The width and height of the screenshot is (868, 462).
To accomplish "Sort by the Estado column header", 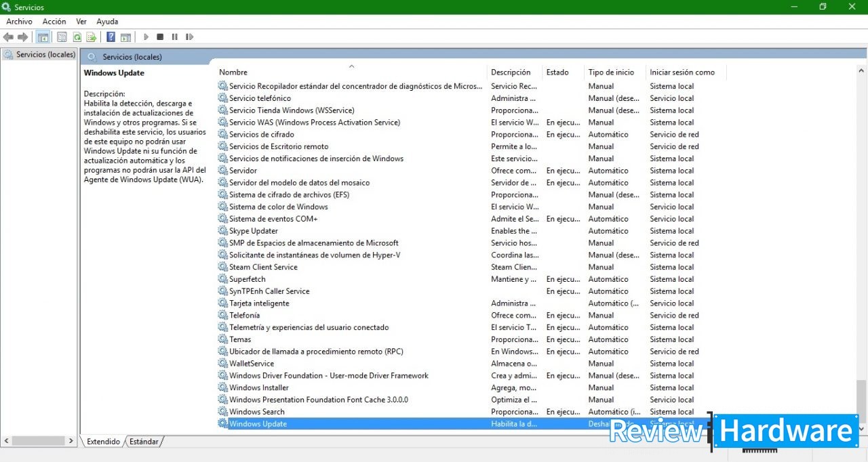I will (x=564, y=72).
